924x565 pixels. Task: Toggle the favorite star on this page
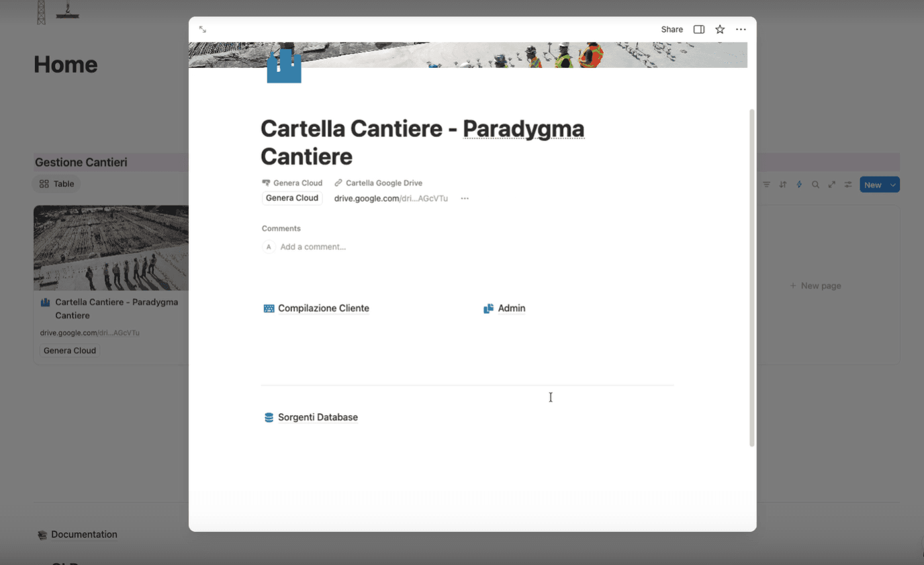(719, 29)
